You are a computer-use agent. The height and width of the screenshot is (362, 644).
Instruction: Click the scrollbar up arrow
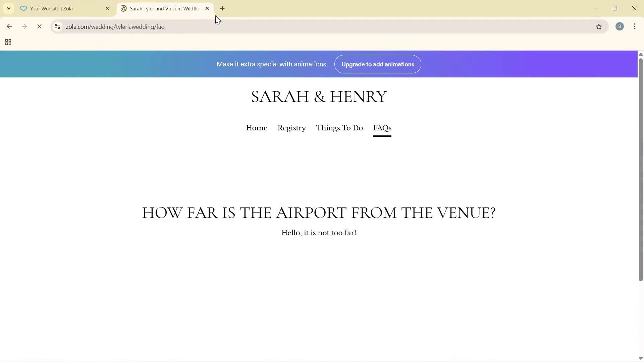(x=640, y=54)
